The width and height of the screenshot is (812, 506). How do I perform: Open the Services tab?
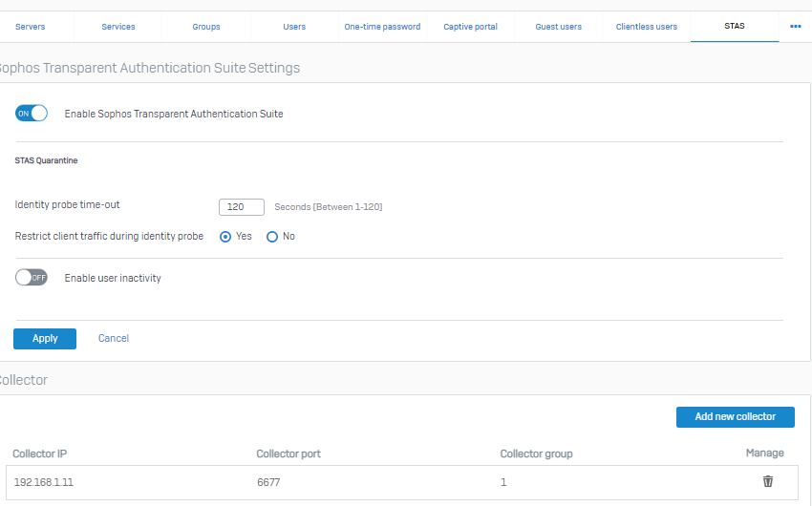click(x=118, y=27)
